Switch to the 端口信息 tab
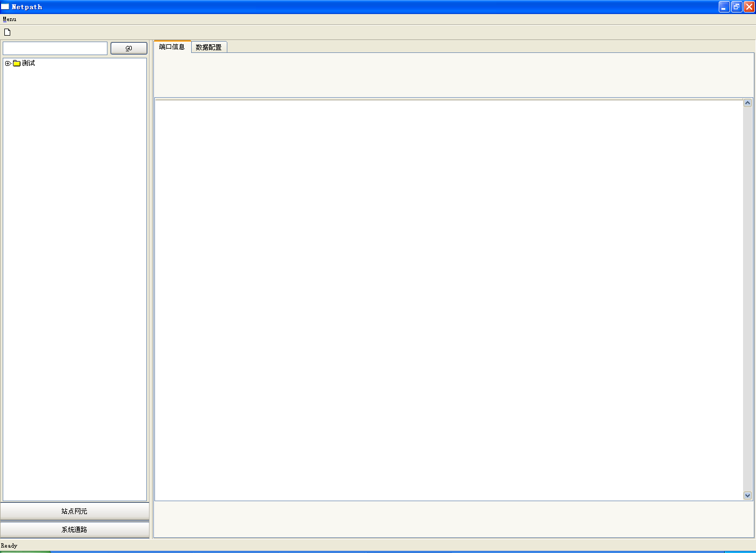The height and width of the screenshot is (553, 756). (172, 47)
